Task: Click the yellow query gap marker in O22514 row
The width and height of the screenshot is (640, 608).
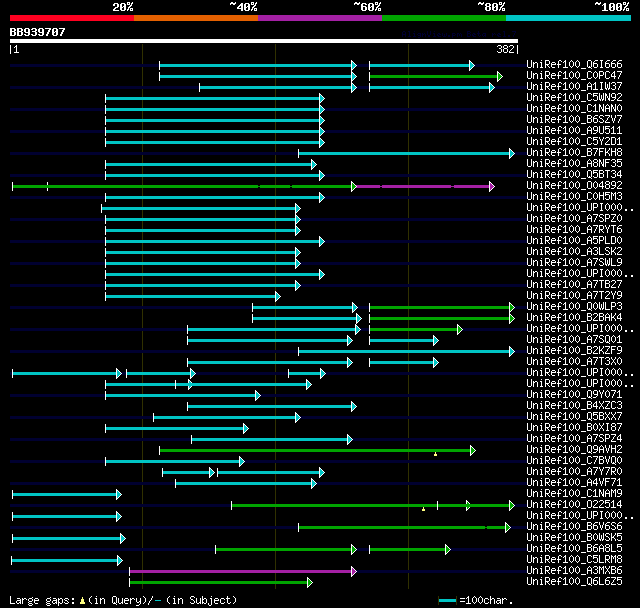Action: pyautogui.click(x=423, y=509)
